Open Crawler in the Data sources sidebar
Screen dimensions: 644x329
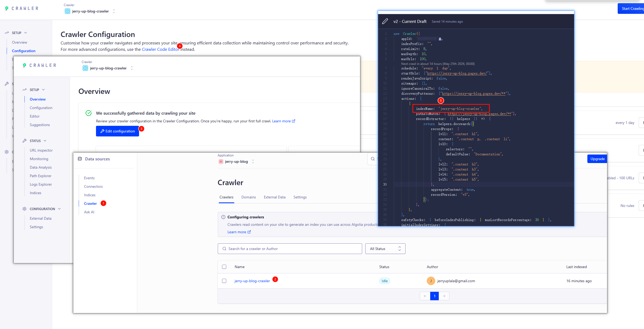click(x=90, y=204)
